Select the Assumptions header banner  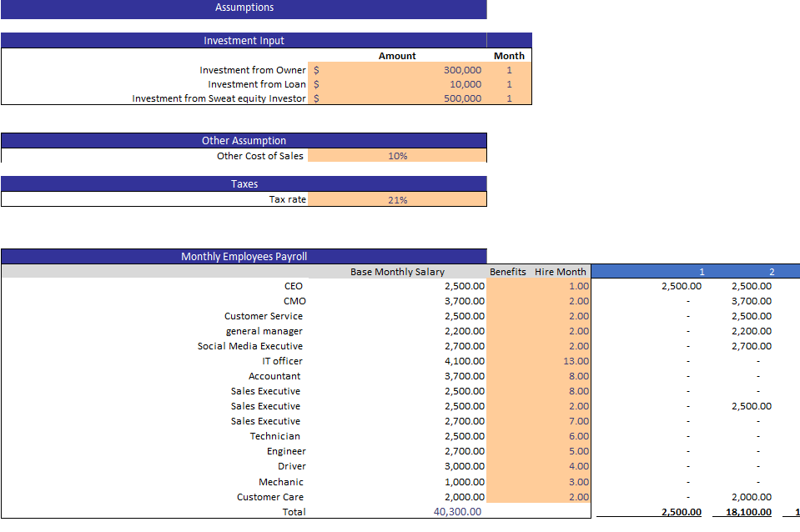[244, 8]
